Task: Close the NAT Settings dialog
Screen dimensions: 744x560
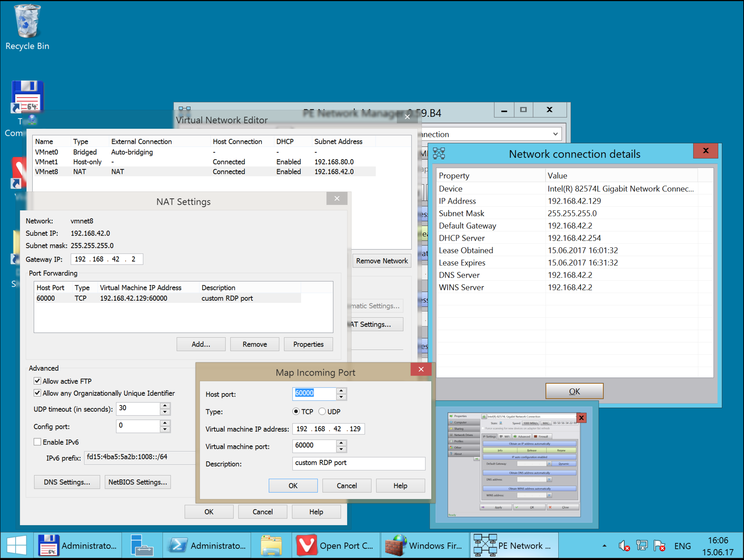Action: pyautogui.click(x=337, y=198)
